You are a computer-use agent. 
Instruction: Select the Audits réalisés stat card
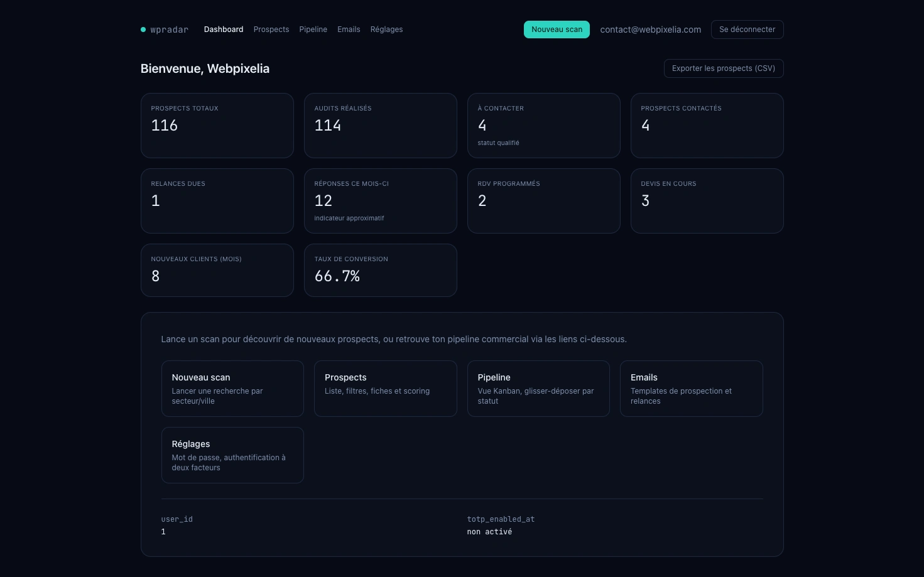[381, 126]
